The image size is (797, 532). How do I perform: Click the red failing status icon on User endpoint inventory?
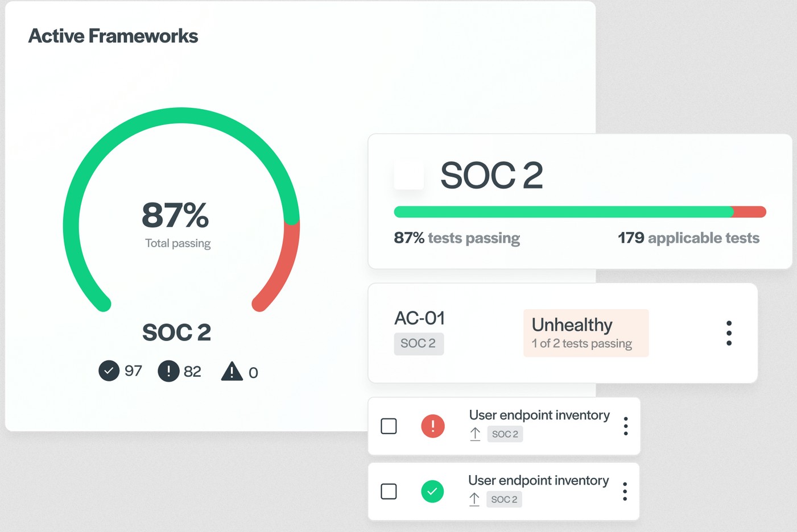click(x=433, y=426)
